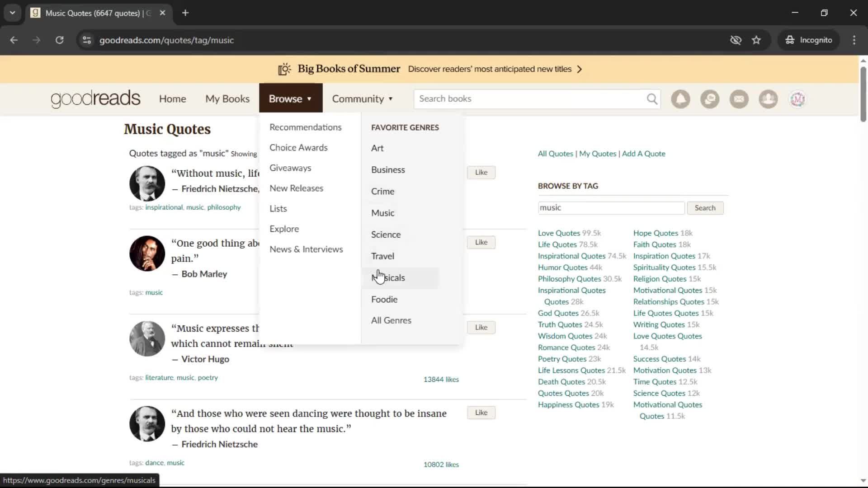Bookmark page with the star icon
This screenshot has height=488, width=868.
pyautogui.click(x=756, y=40)
